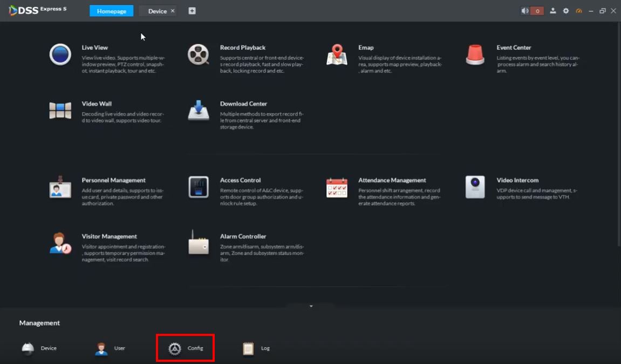Open the Video Wall icon
This screenshot has height=364, width=621.
pyautogui.click(x=60, y=111)
